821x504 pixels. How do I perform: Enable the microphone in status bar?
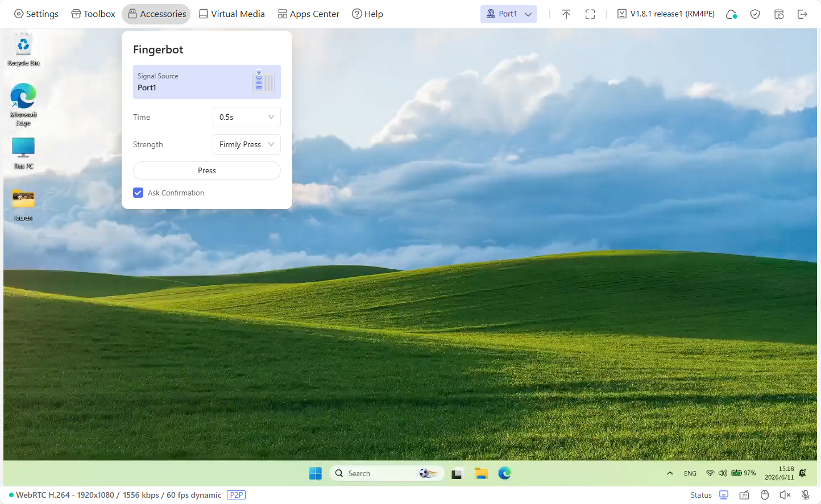pyautogui.click(x=806, y=495)
